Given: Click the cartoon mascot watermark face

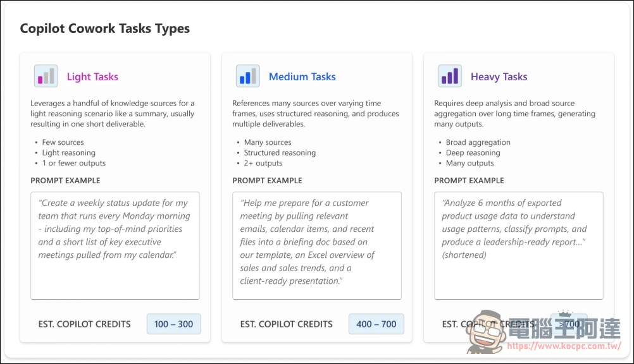Looking at the screenshot, I should point(485,332).
